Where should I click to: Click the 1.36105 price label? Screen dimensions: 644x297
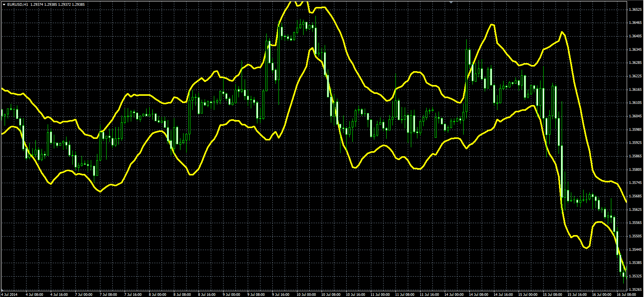[x=635, y=103]
